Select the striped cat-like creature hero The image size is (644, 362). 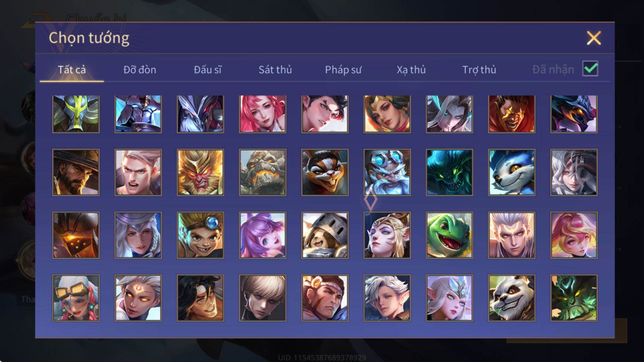click(325, 173)
